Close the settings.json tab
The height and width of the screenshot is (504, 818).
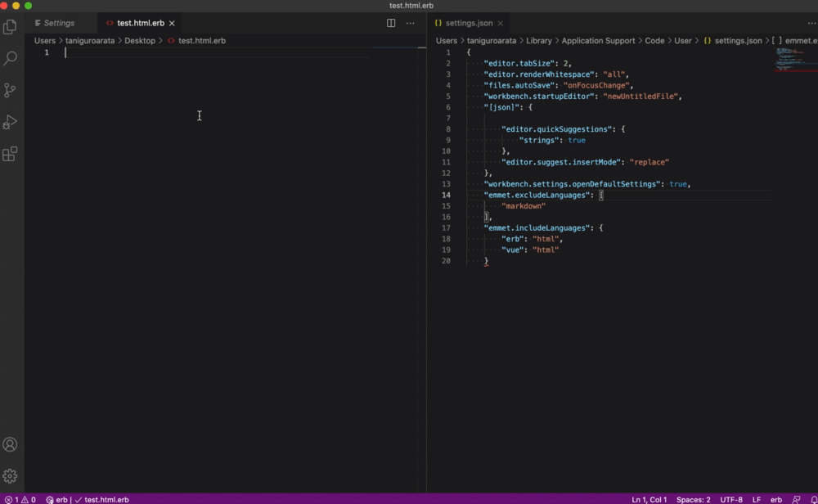tap(501, 23)
